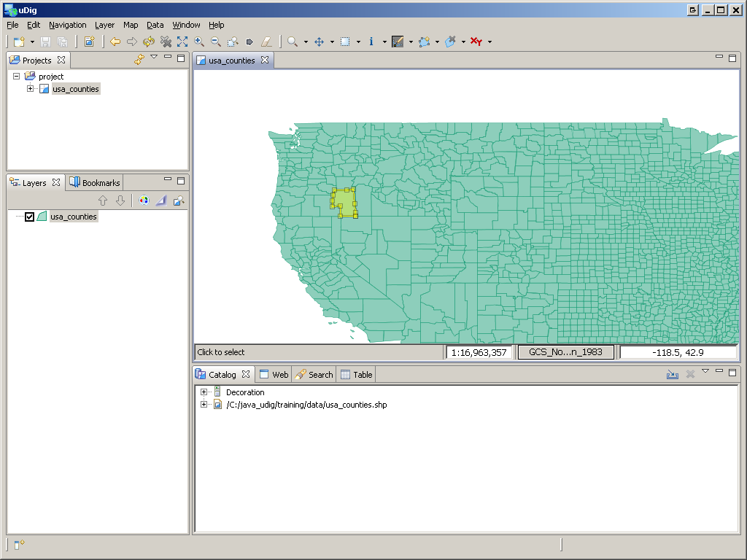Click the Back navigation arrow icon
This screenshot has height=560, width=747.
(115, 42)
